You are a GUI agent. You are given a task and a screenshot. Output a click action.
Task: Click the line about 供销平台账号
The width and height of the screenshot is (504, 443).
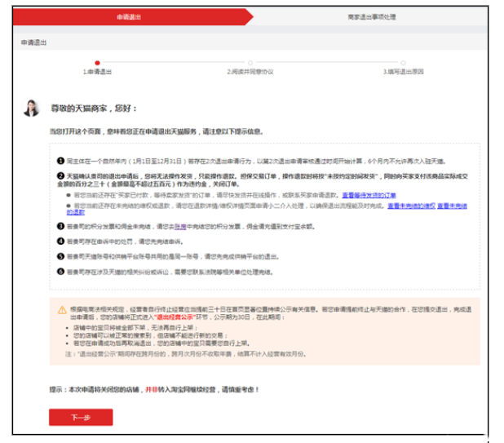173,257
